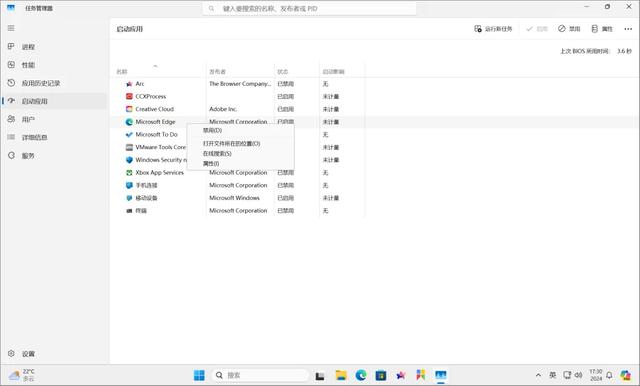Open the 服务 (Services) page
Viewport: 640px width, 386px height.
(x=54, y=155)
